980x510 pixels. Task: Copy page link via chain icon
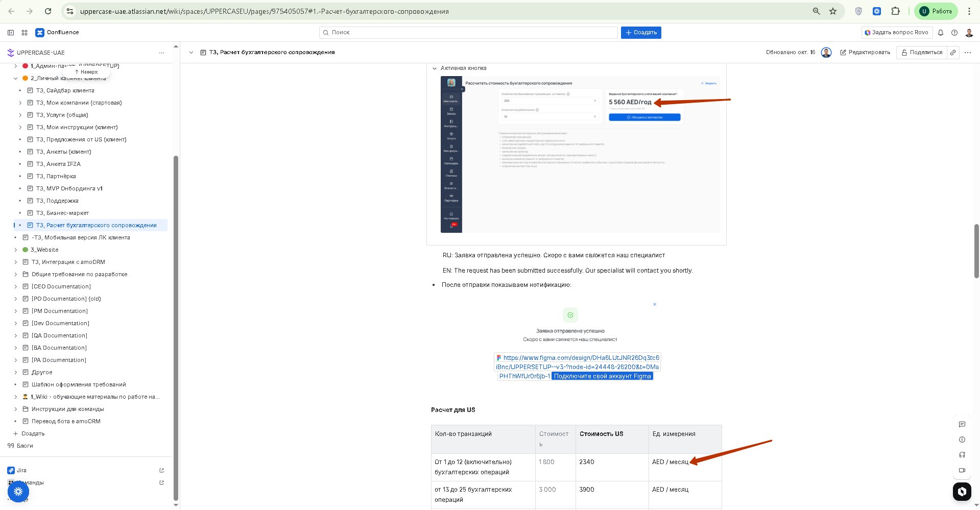pos(953,53)
